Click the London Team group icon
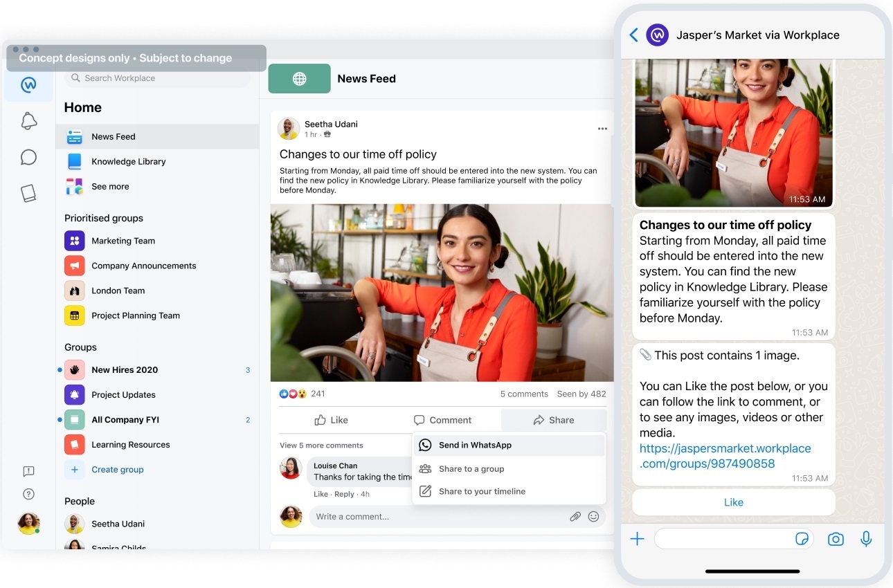This screenshot has width=893, height=588. click(75, 291)
